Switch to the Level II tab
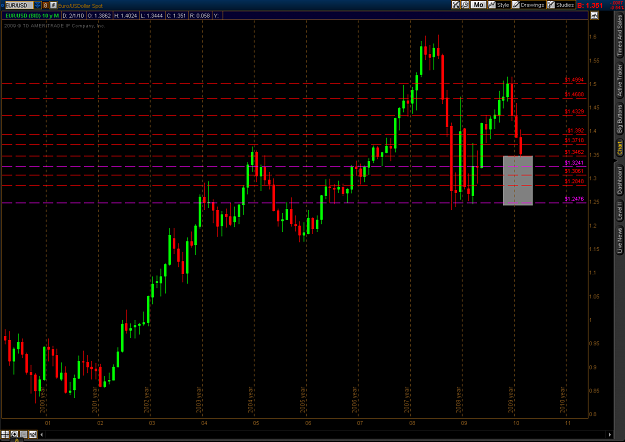This screenshot has width=625, height=442. click(x=619, y=211)
